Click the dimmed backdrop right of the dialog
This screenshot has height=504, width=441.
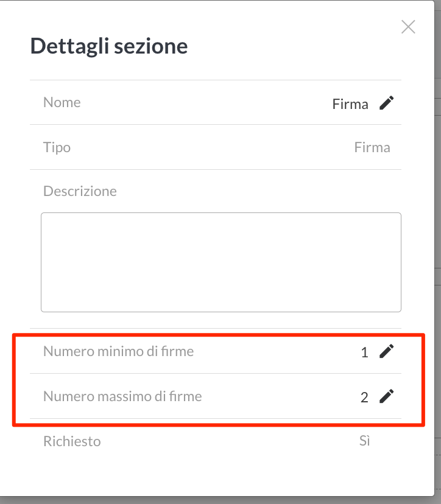tap(437, 183)
